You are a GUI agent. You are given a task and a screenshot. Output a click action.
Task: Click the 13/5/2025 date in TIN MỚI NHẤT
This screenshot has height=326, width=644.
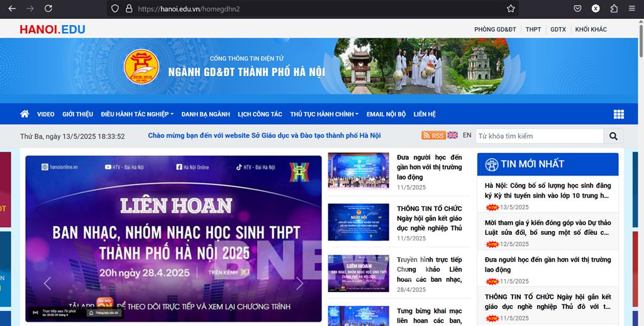click(514, 207)
